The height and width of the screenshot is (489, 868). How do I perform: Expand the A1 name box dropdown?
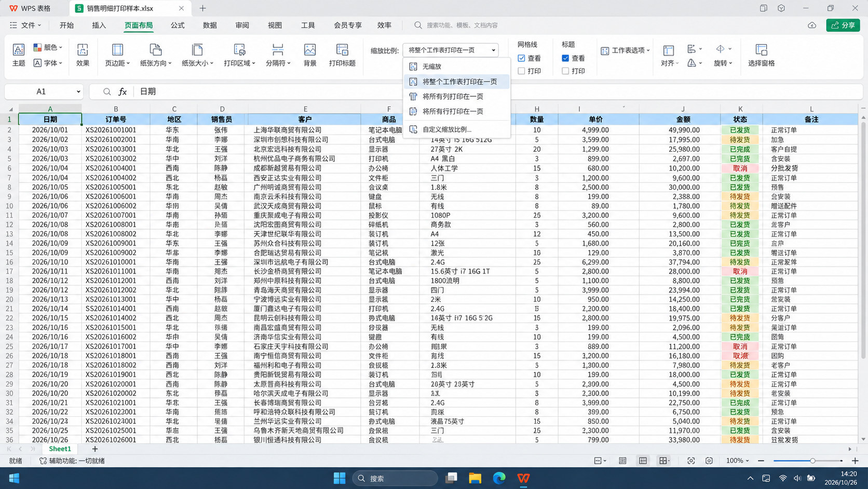(x=78, y=91)
